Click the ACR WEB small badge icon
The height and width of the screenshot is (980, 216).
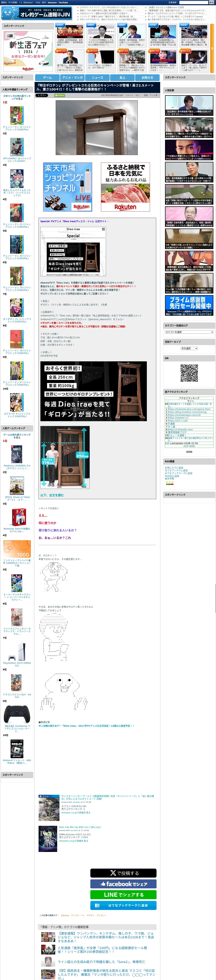189,452
